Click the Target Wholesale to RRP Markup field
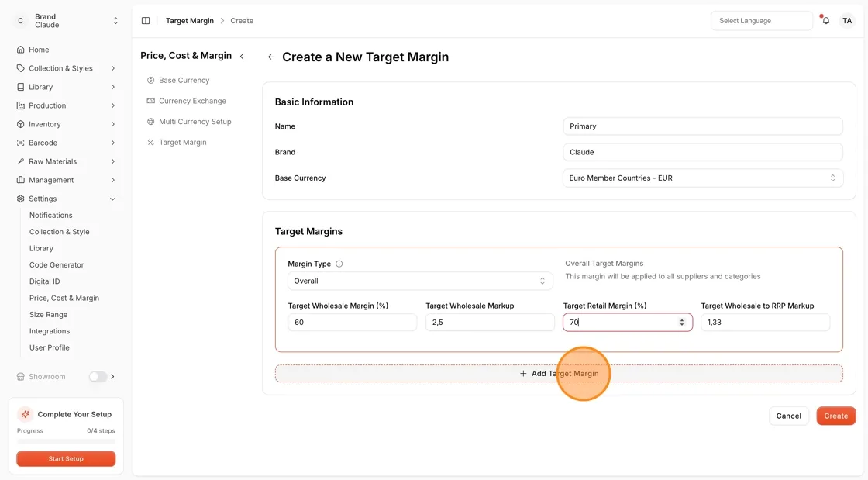The height and width of the screenshot is (480, 868). click(x=765, y=323)
